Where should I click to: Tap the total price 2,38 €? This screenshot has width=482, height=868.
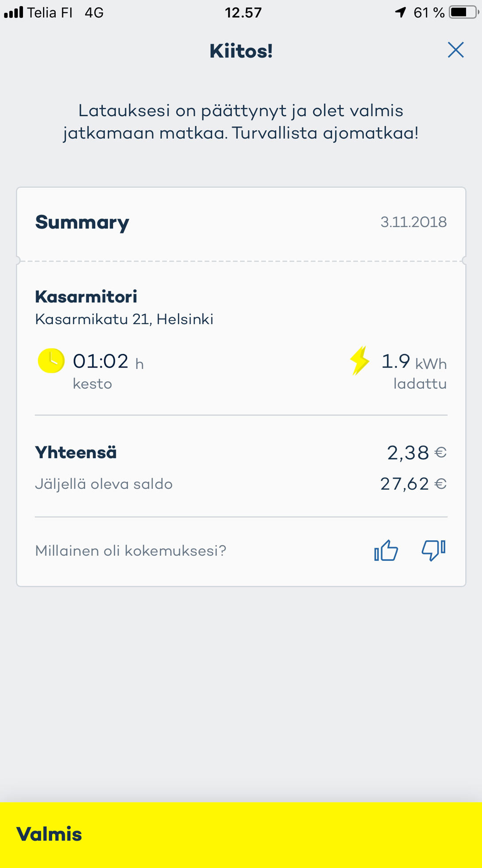tap(416, 453)
